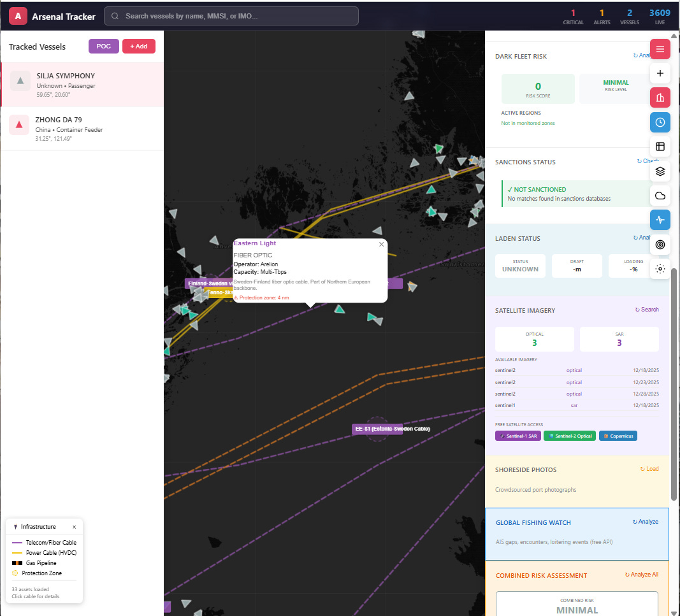Image resolution: width=680 pixels, height=616 pixels.
Task: Click the plus icon in right toolbar
Action: (x=660, y=73)
